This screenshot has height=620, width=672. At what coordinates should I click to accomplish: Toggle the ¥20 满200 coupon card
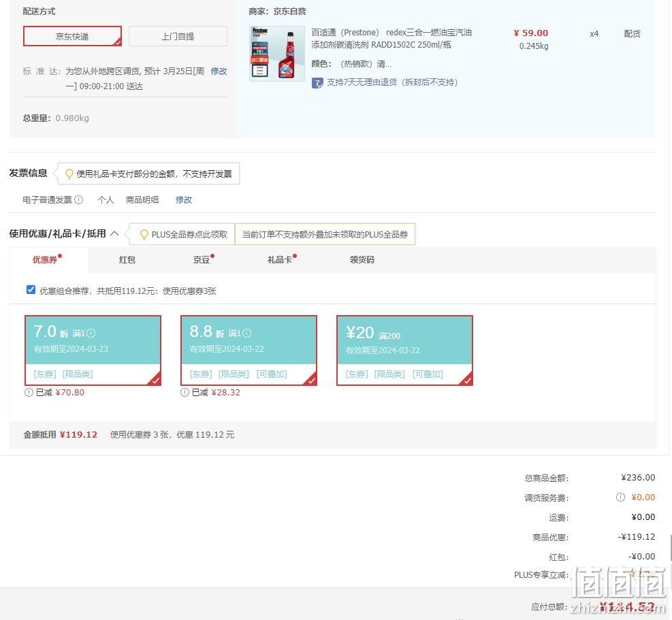point(405,350)
